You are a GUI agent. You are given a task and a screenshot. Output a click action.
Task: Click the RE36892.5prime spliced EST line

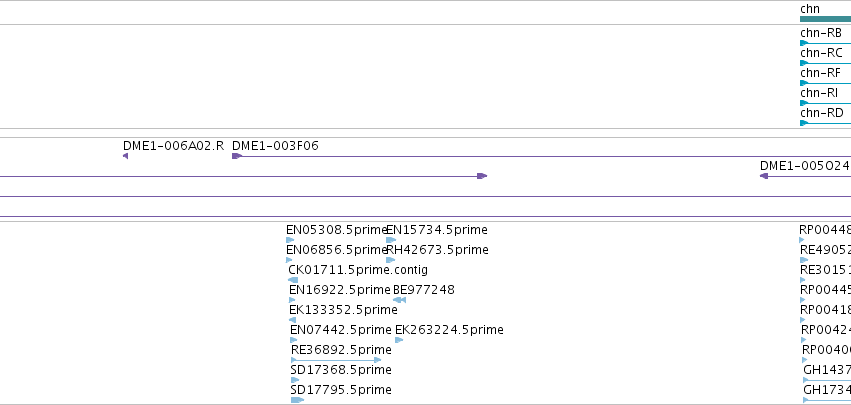tap(336, 360)
